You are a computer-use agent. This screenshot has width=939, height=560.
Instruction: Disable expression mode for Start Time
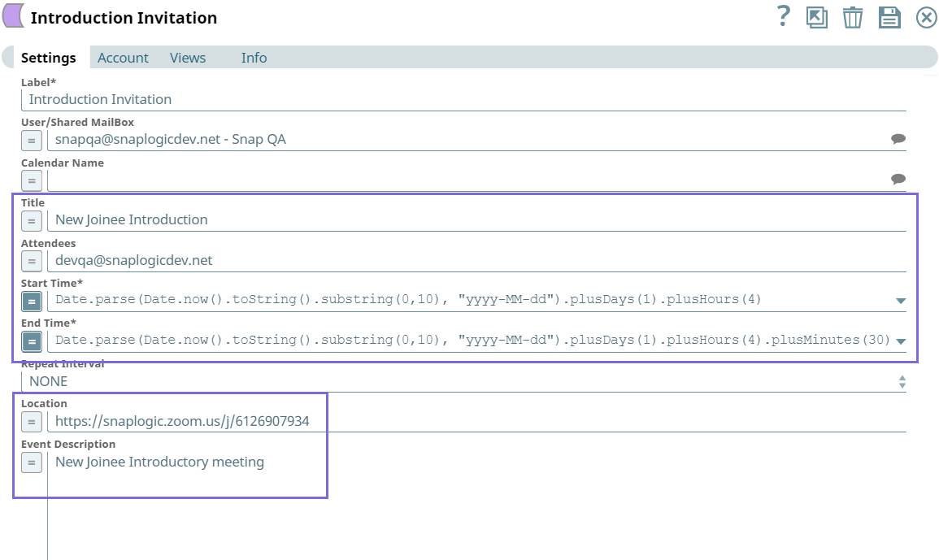pos(32,302)
